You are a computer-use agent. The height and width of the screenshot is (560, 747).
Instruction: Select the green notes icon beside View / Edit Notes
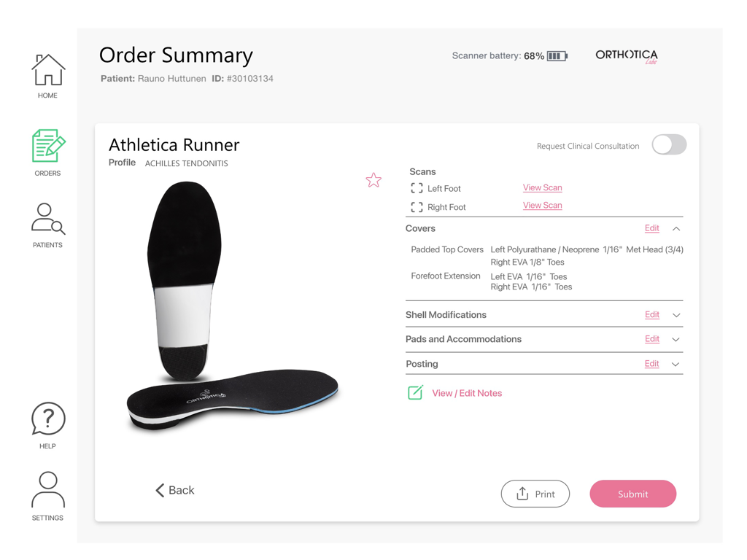[415, 392]
